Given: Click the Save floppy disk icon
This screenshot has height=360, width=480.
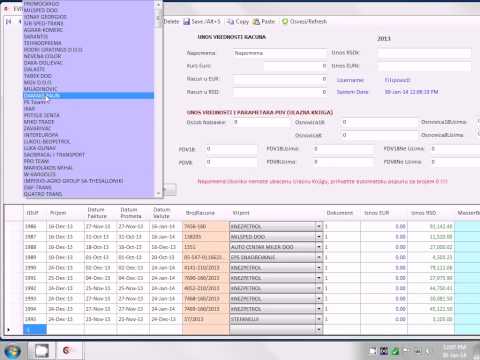Looking at the screenshot, I should coord(187,22).
